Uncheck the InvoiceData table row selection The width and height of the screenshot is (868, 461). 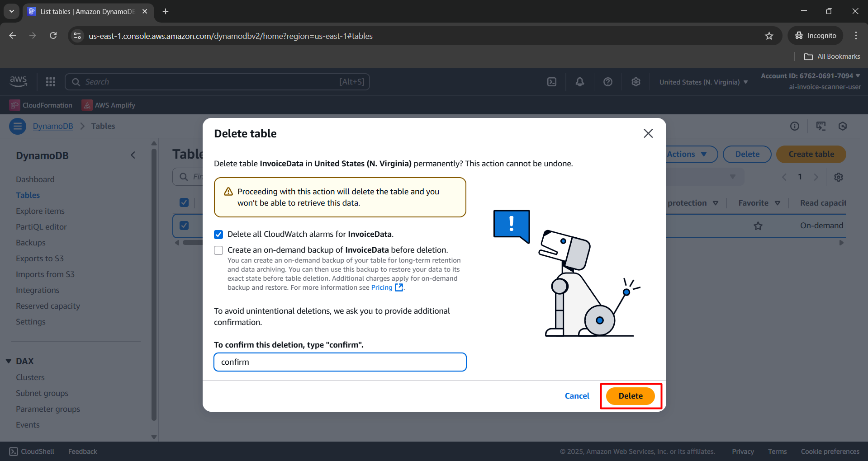184,226
